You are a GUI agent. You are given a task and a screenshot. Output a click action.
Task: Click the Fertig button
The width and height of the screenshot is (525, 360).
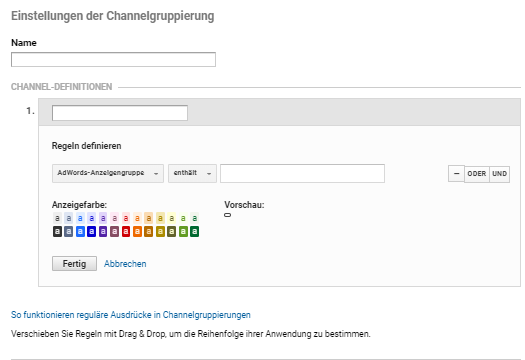tap(74, 264)
